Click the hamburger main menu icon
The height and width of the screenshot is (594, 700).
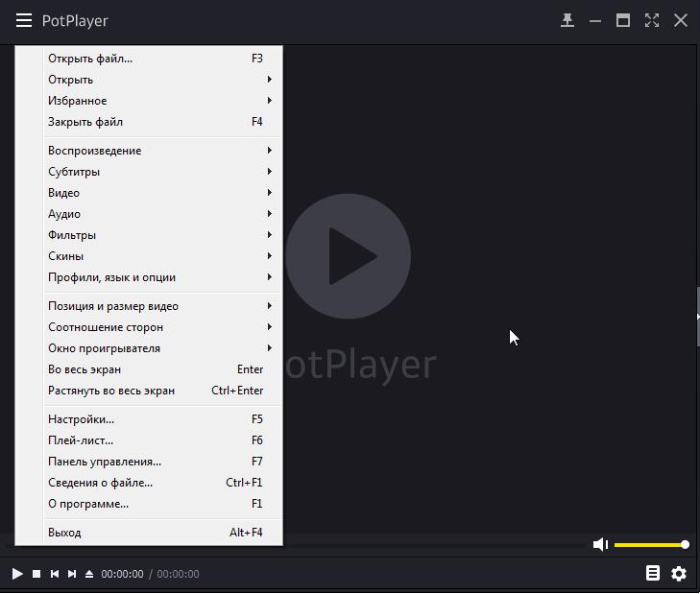click(24, 20)
